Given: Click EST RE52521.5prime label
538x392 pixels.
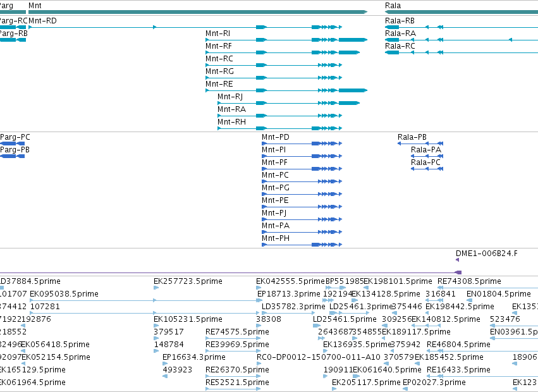Looking at the screenshot, I should point(237,383).
